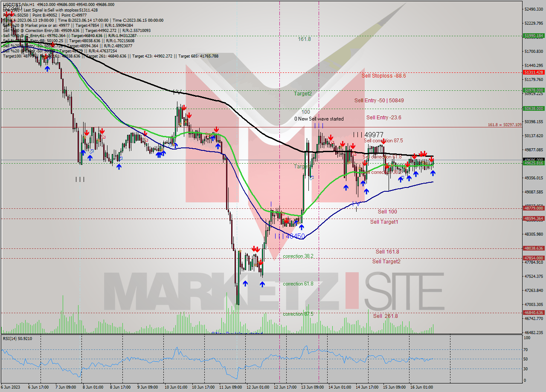Viewport: 546px width, 392px height.
Task: Click the 47003.305 price axis value
Action: click(534, 305)
